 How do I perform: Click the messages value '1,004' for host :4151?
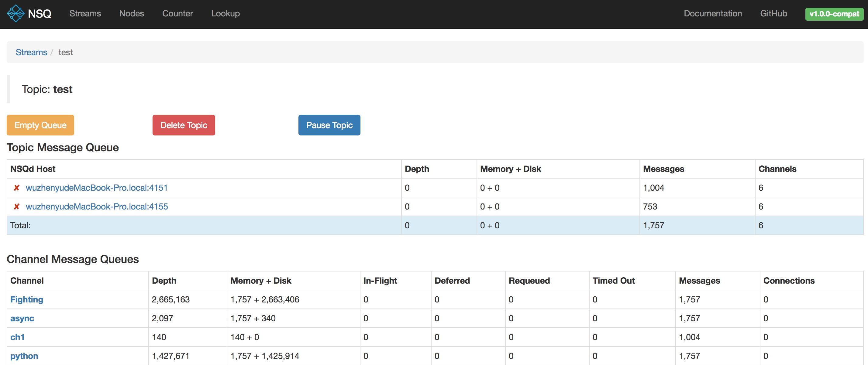654,188
